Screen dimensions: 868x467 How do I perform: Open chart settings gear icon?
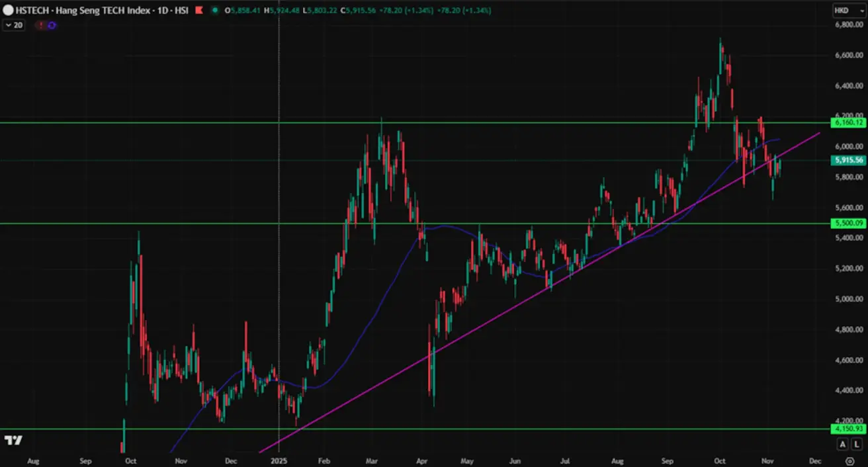tap(850, 460)
